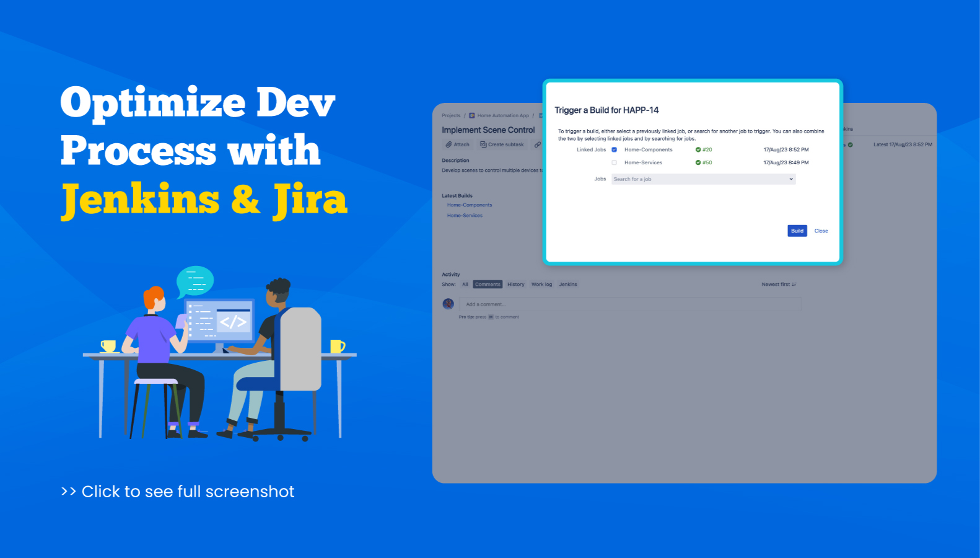Image resolution: width=980 pixels, height=558 pixels.
Task: Click the Create subtask button
Action: click(x=502, y=144)
